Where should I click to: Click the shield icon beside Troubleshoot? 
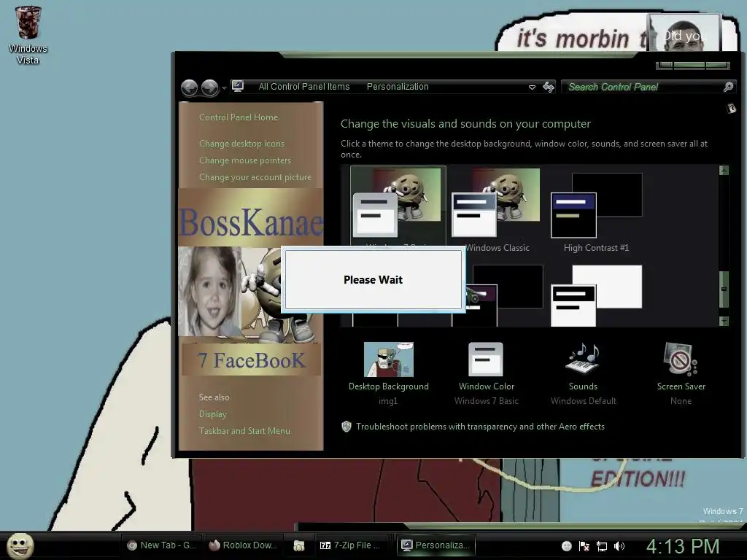coord(347,427)
